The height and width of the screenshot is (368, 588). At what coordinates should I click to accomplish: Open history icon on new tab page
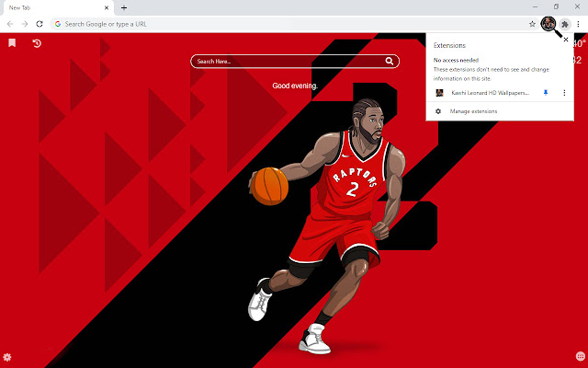click(37, 43)
